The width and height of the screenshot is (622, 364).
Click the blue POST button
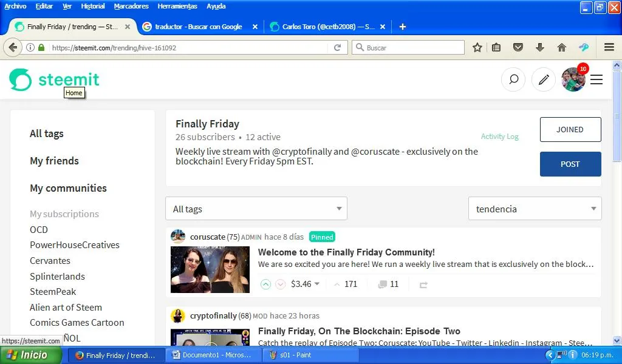point(570,164)
